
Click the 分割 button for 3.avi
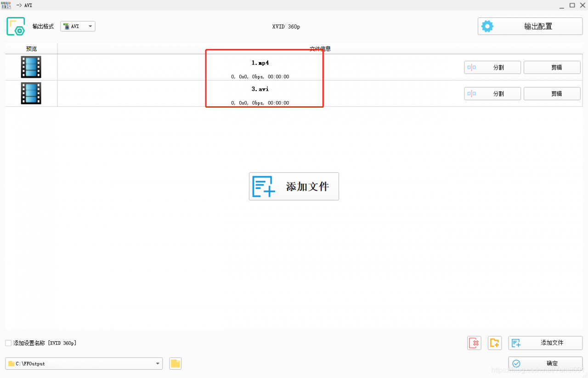pos(492,93)
